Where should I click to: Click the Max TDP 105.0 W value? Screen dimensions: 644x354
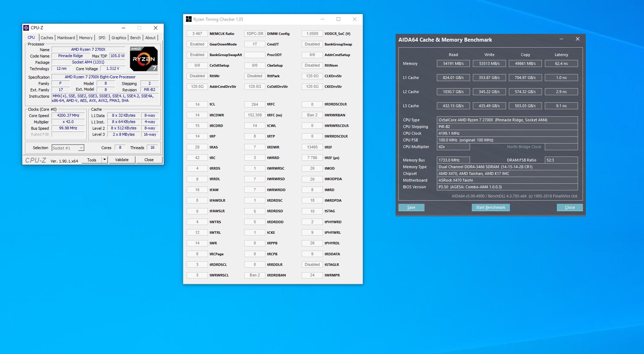pos(118,56)
